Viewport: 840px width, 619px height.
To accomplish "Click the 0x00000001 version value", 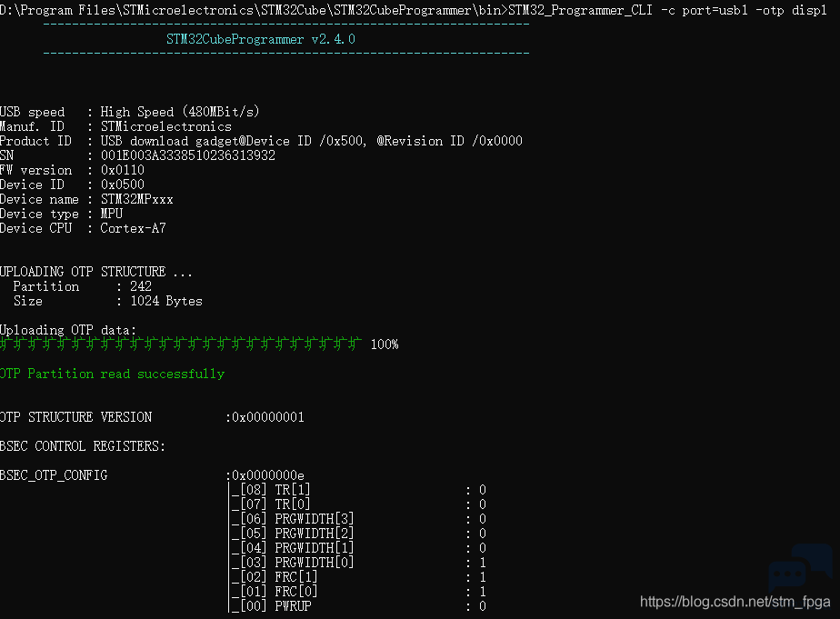I will click(268, 417).
